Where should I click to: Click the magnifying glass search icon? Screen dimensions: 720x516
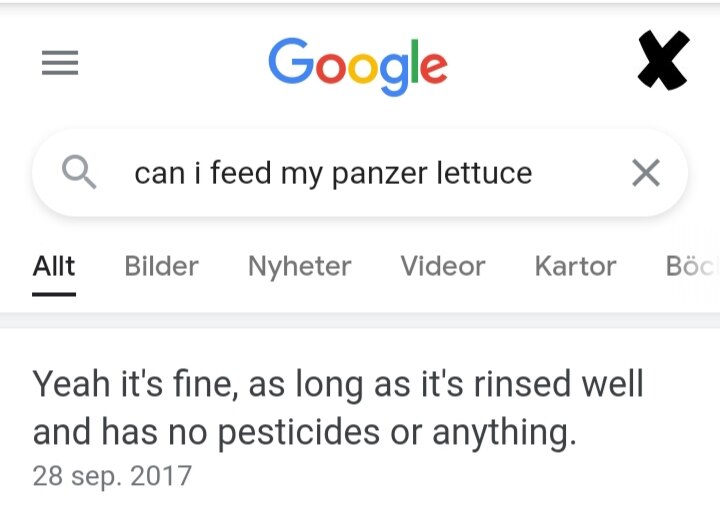tap(79, 173)
